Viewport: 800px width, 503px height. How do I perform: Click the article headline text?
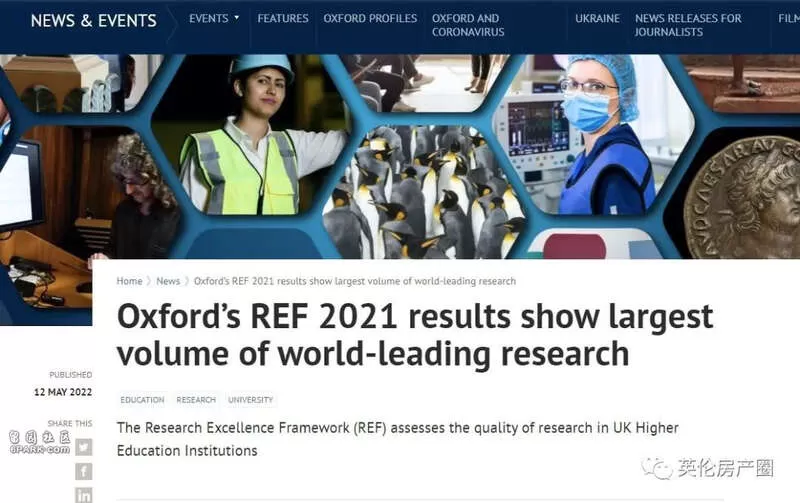(415, 335)
